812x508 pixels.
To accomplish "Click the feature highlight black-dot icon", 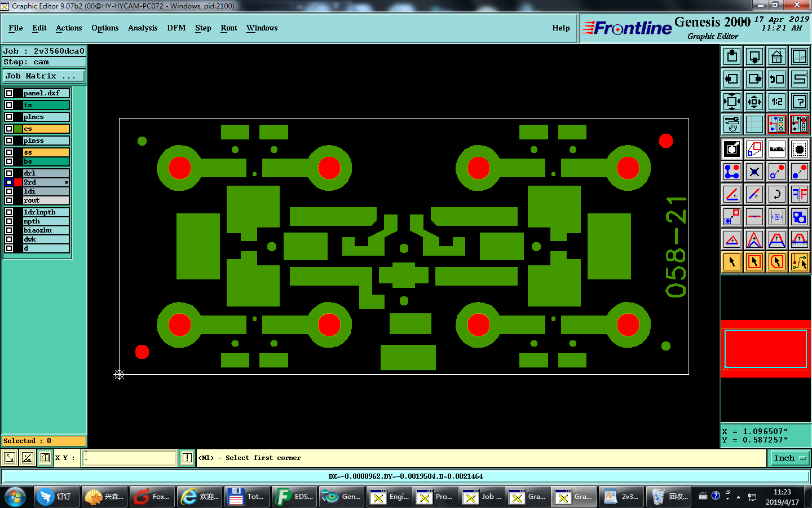I will pos(800,149).
